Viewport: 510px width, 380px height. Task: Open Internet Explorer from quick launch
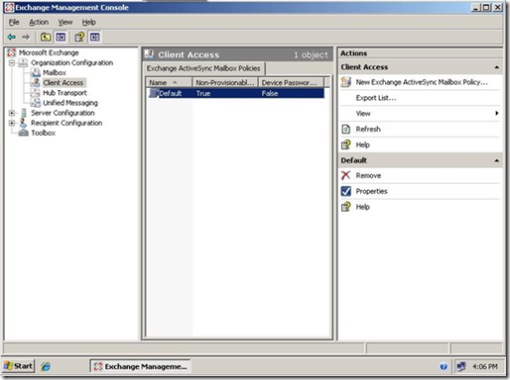tap(46, 366)
